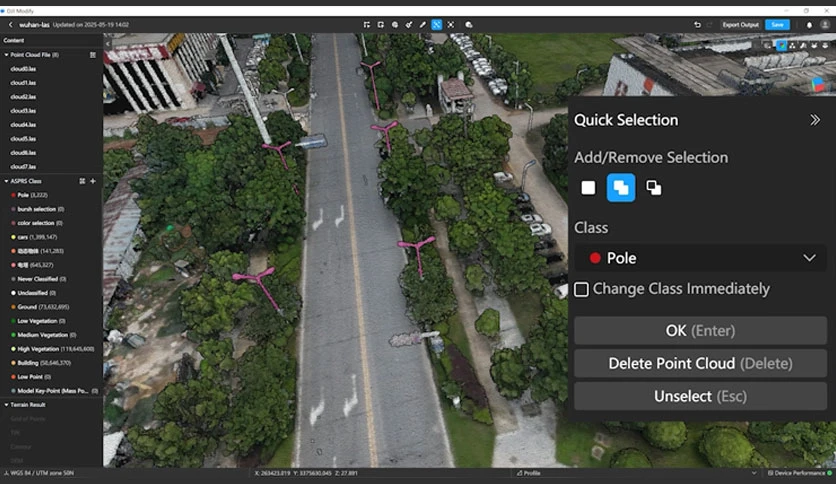
Task: Click the rightmost viewport display mode icon
Action: point(825,46)
